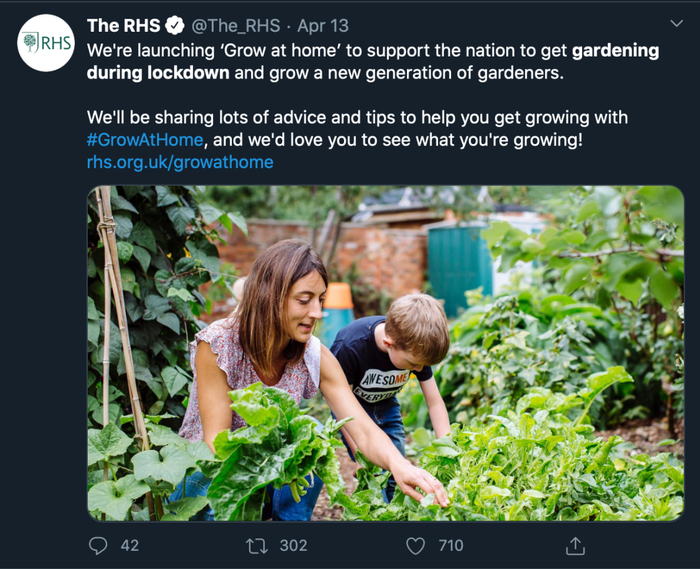Follow the #GrowAtHome hashtag
This screenshot has width=700, height=569.
(145, 140)
